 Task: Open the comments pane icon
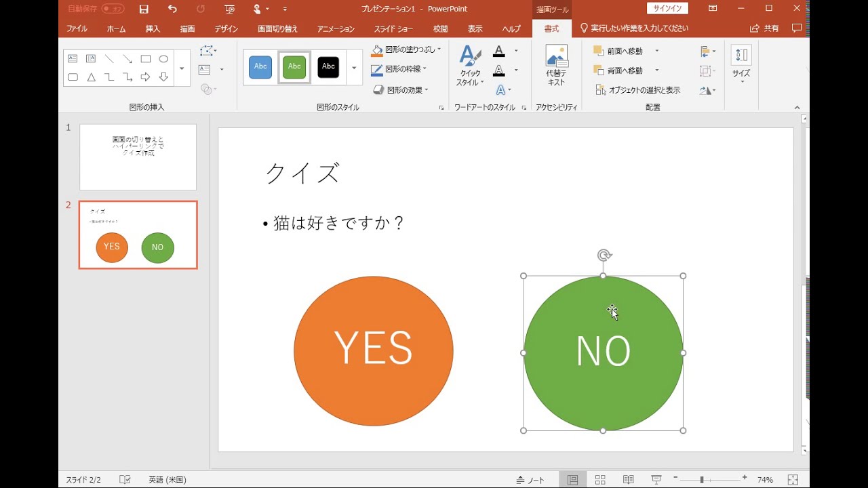pyautogui.click(x=797, y=28)
